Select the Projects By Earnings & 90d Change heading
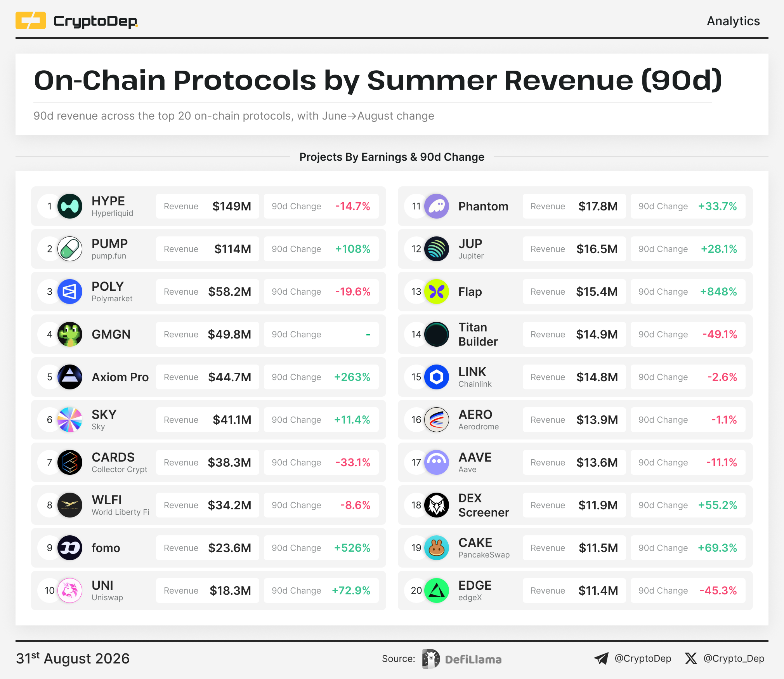The width and height of the screenshot is (784, 679). pos(392,157)
